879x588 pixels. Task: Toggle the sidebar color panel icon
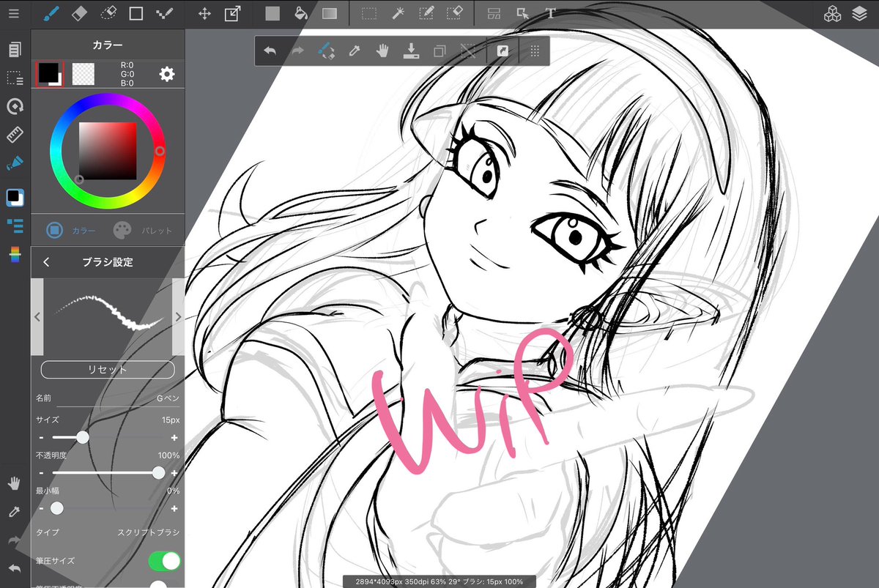click(x=15, y=197)
